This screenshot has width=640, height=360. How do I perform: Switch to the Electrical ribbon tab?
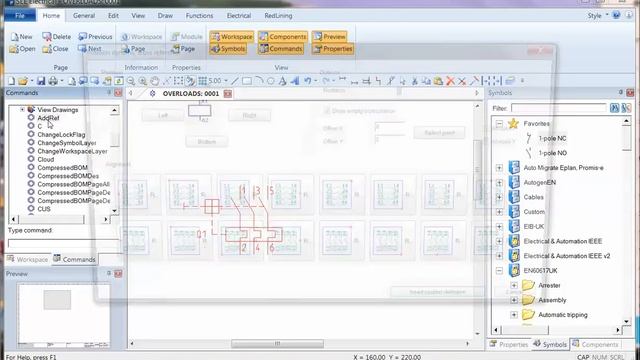click(x=239, y=16)
